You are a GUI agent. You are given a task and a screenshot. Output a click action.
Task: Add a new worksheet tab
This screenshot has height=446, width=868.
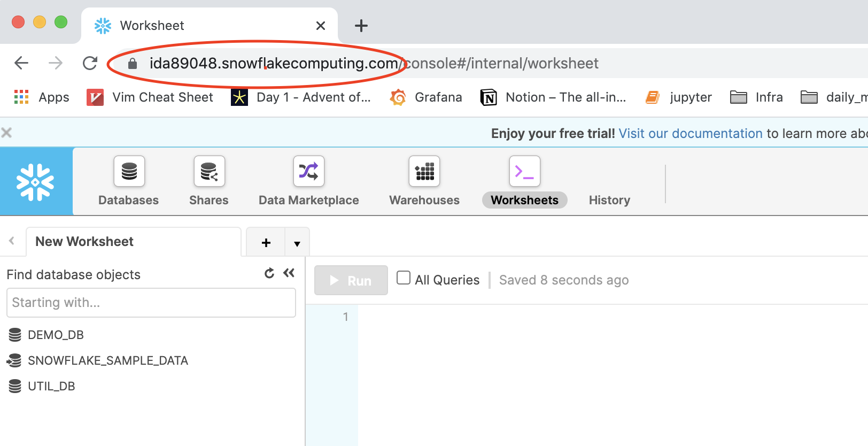[266, 243]
